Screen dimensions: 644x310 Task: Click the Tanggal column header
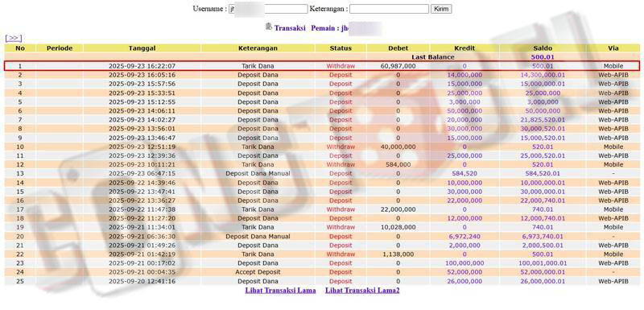pos(142,48)
